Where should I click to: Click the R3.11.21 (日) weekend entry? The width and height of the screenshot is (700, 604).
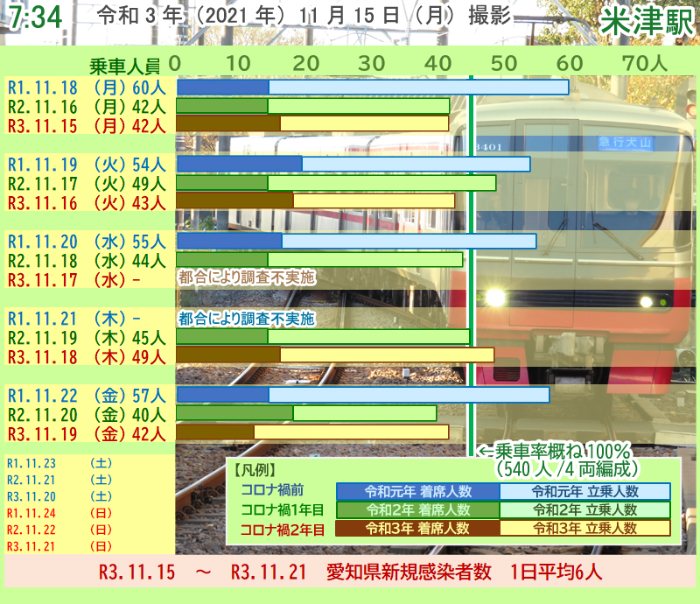point(59,546)
